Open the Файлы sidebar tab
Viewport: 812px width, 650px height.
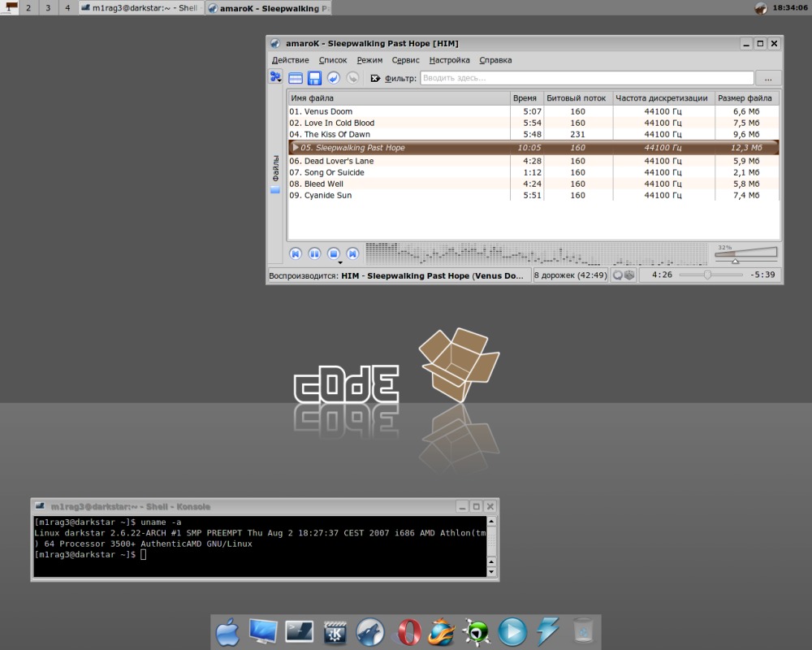[x=275, y=174]
